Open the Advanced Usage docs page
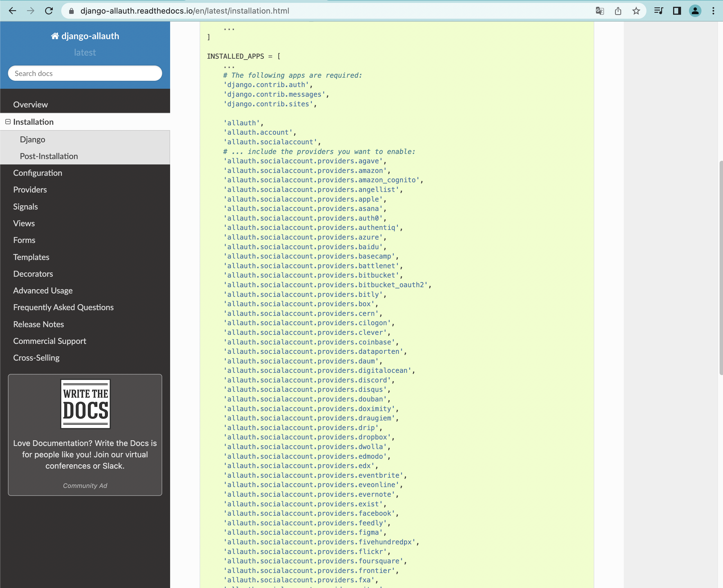Viewport: 723px width, 588px height. pyautogui.click(x=85, y=290)
